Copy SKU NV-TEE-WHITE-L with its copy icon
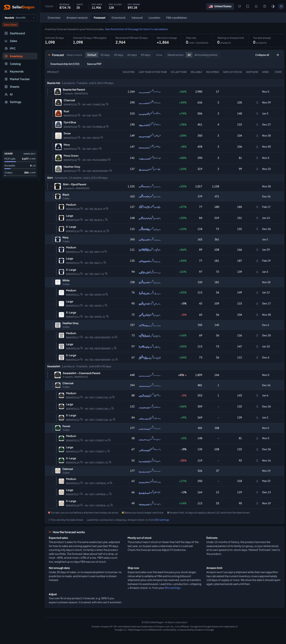286x644 pixels. 106,305
